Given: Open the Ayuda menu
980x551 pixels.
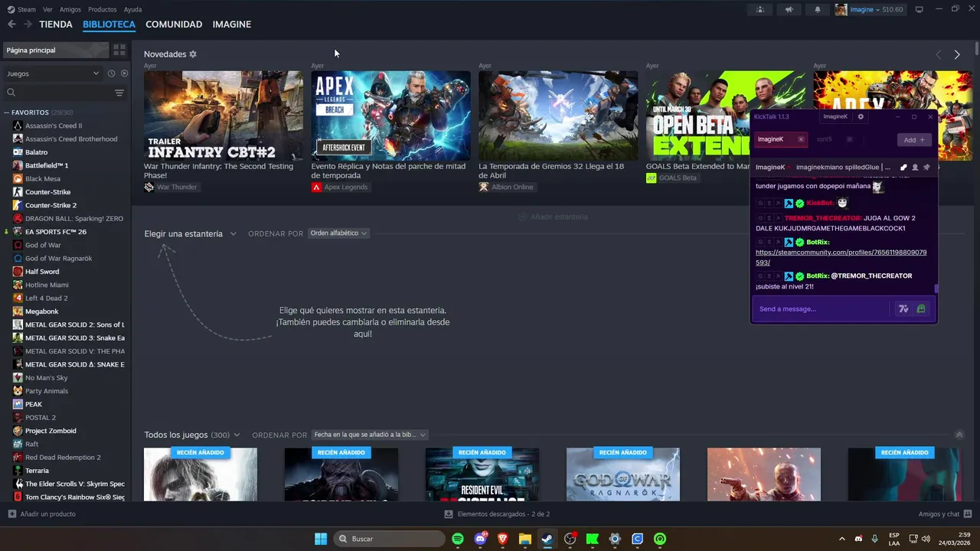Looking at the screenshot, I should (x=132, y=9).
